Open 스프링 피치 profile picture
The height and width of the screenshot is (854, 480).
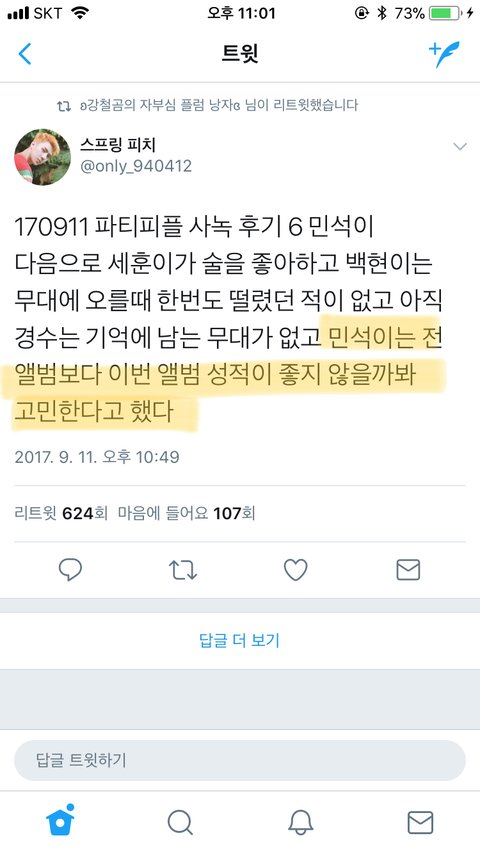(42, 157)
